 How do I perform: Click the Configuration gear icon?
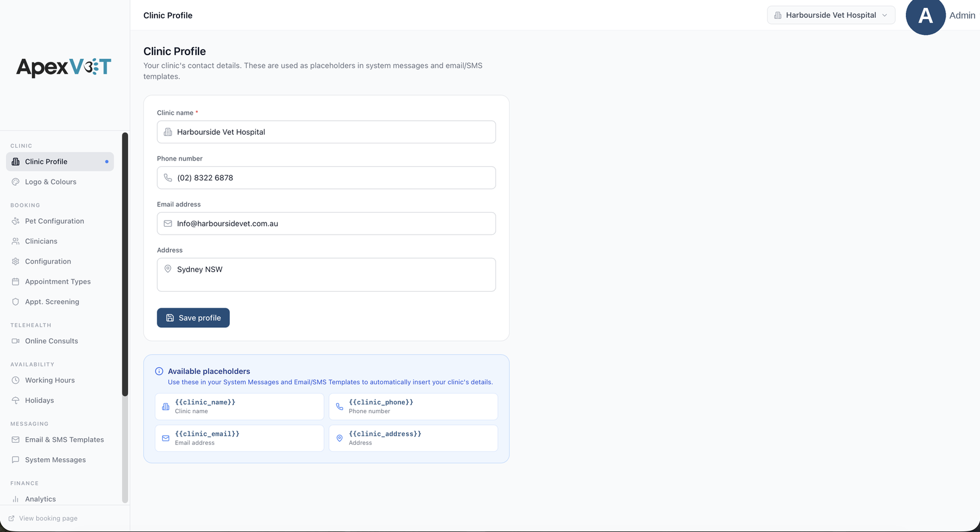point(16,262)
